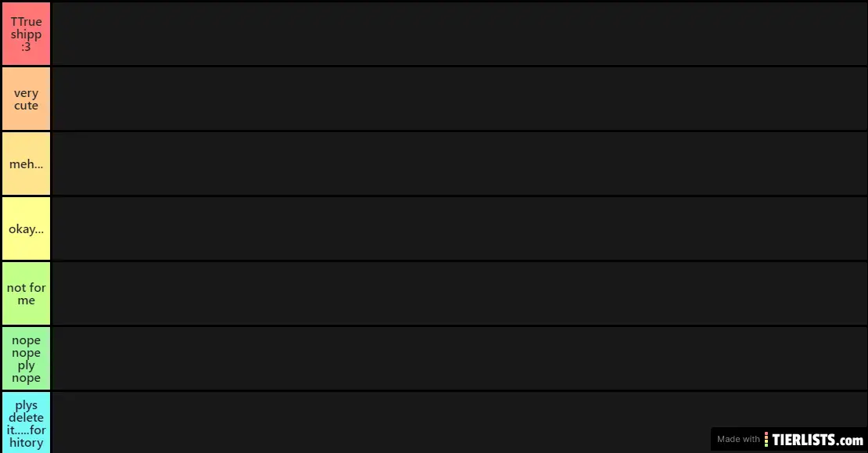Click the empty bottom row beside 'plys delete it'
Screen dimensions: 868x453
click(x=375, y=422)
